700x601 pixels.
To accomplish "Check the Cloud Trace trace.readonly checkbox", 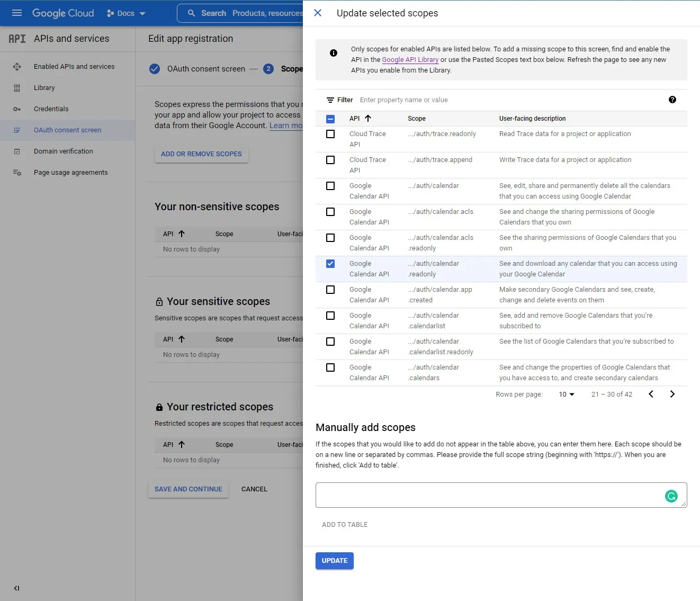I will coord(330,134).
